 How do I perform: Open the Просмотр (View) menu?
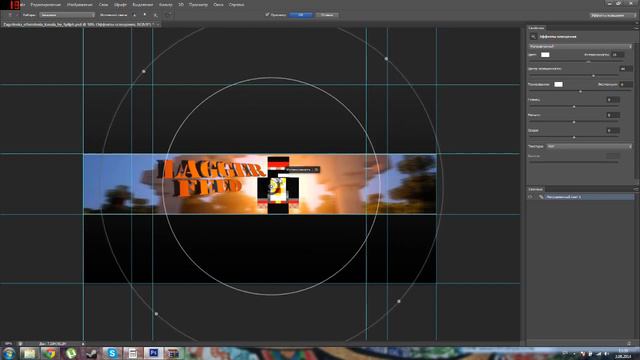(198, 4)
